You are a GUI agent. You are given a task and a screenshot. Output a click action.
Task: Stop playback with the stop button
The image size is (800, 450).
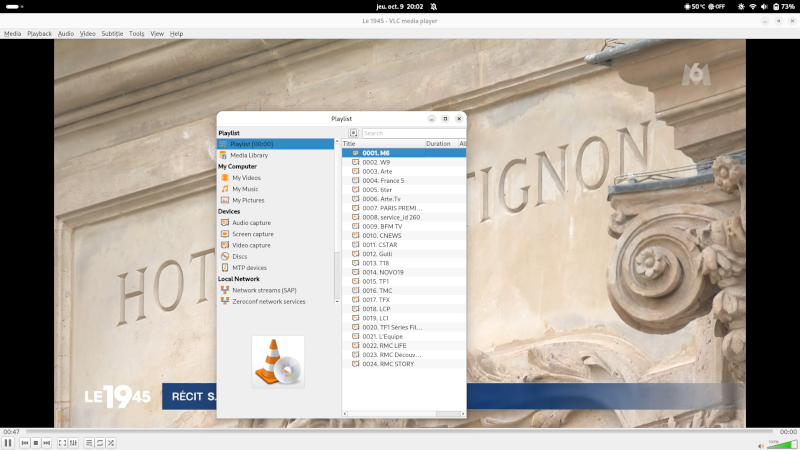tap(36, 443)
